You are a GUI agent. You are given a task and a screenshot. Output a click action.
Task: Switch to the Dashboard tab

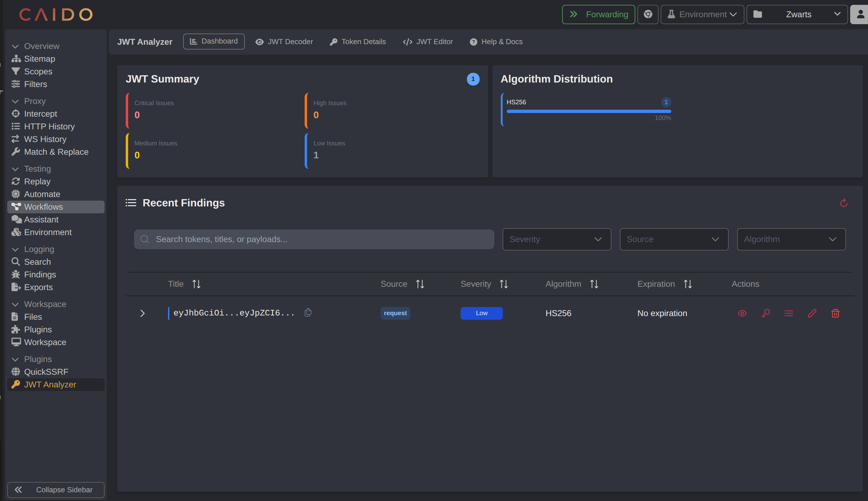coord(213,41)
